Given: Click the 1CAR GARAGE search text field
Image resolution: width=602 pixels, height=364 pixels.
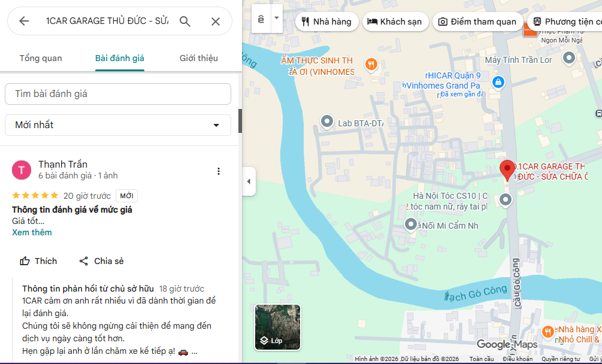Looking at the screenshot, I should click(x=107, y=21).
